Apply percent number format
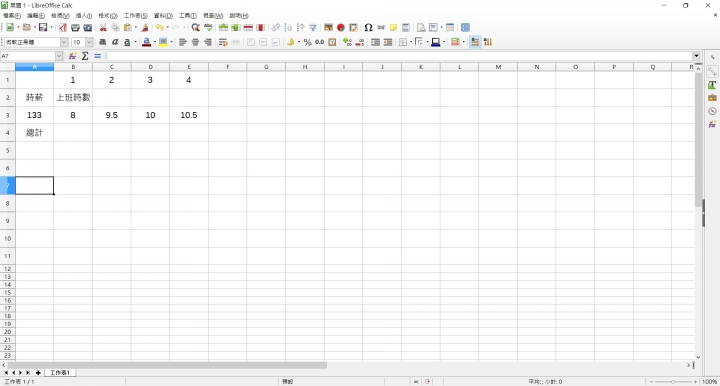The image size is (720, 386). (307, 42)
